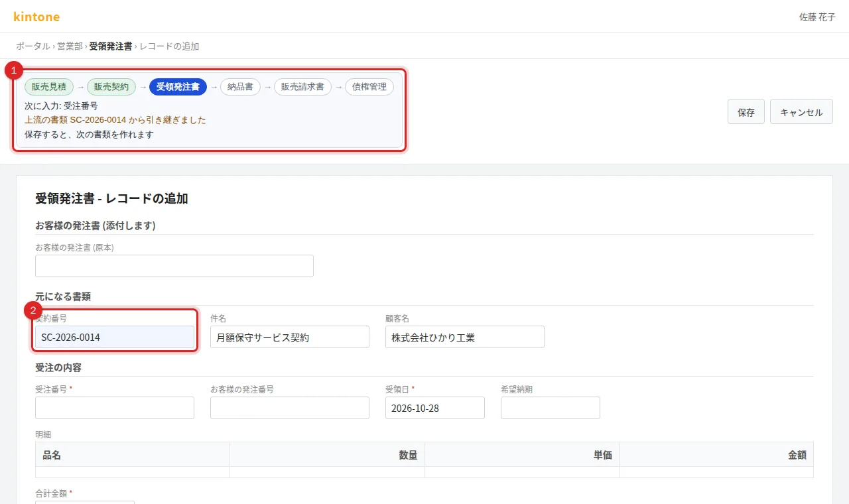The image size is (849, 504).
Task: Click the 受領日 date field
Action: 435,408
